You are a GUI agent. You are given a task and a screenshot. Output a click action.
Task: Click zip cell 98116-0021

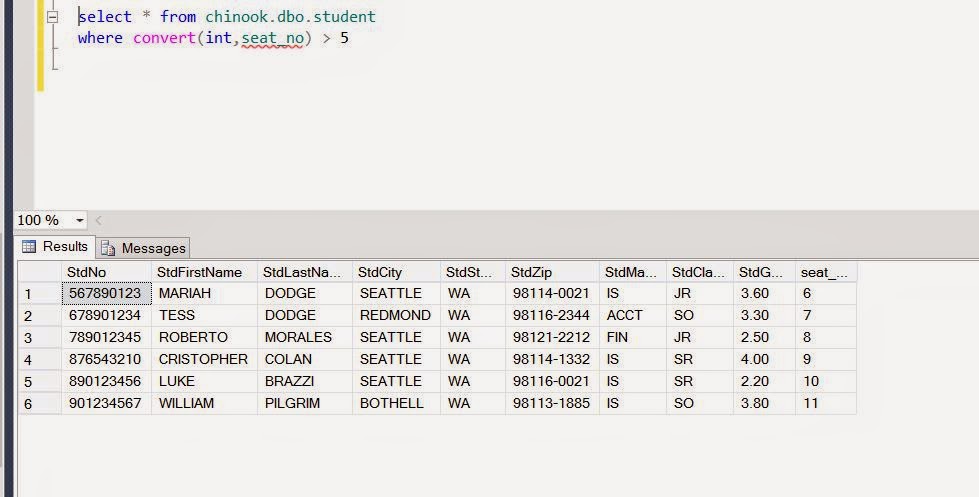click(552, 381)
